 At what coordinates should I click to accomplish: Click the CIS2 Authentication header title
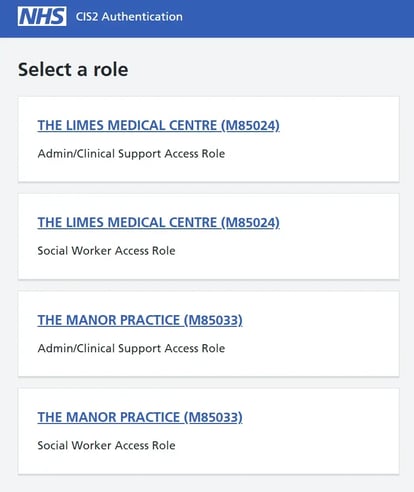click(x=129, y=17)
